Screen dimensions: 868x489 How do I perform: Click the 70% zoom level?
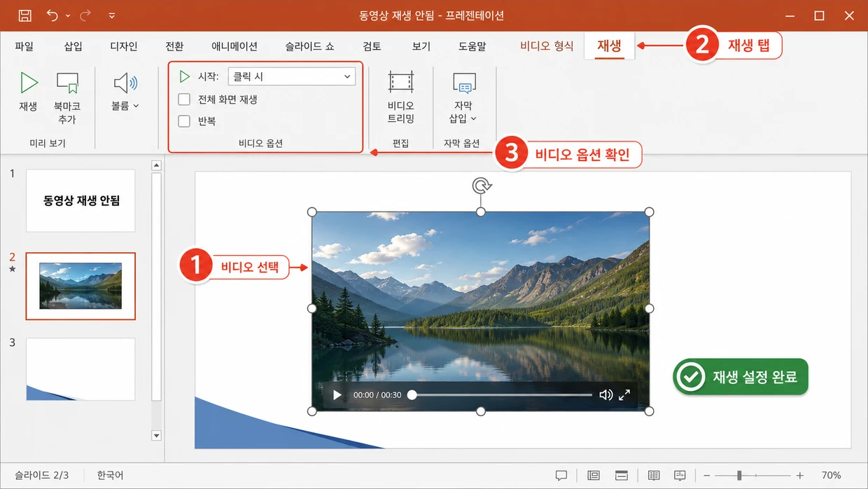831,476
